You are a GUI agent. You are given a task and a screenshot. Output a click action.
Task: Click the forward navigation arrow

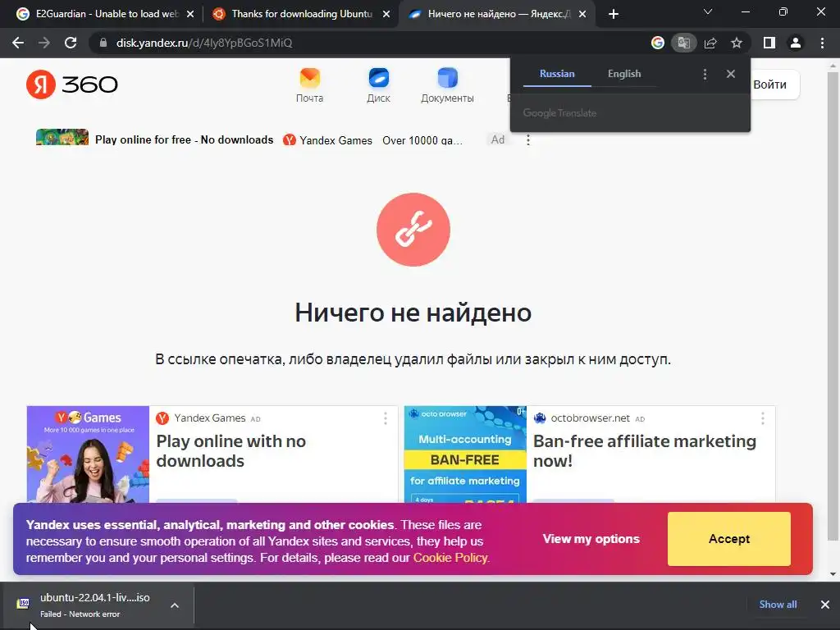click(x=44, y=43)
